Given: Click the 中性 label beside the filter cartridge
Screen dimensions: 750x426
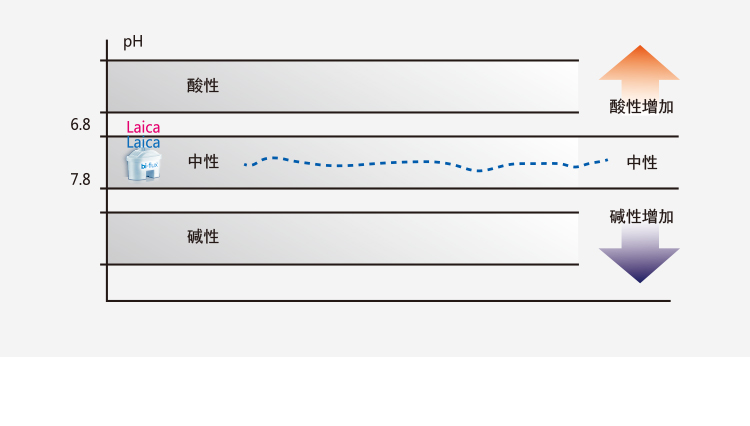Looking at the screenshot, I should [203, 161].
